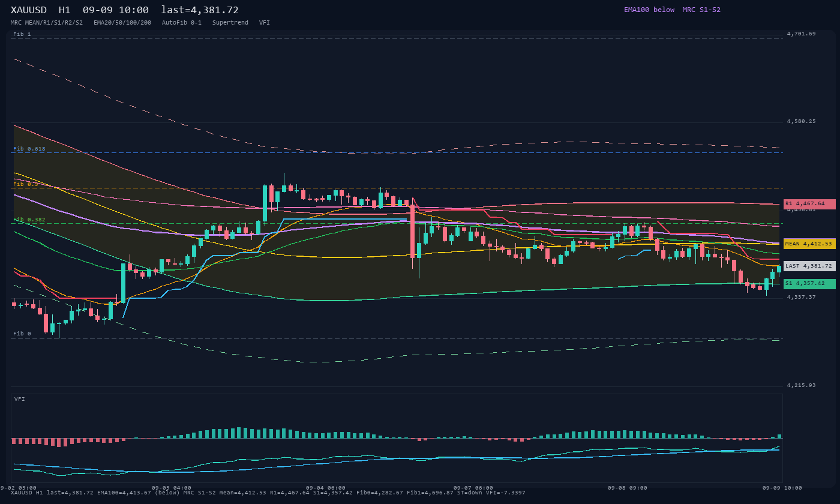Click the Supertrend indicator label

click(x=230, y=23)
